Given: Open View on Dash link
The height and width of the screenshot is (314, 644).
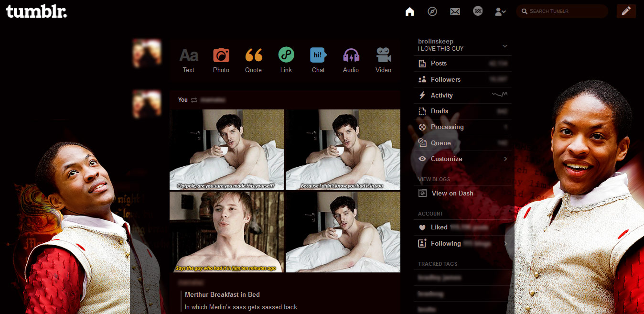Looking at the screenshot, I should [x=452, y=193].
